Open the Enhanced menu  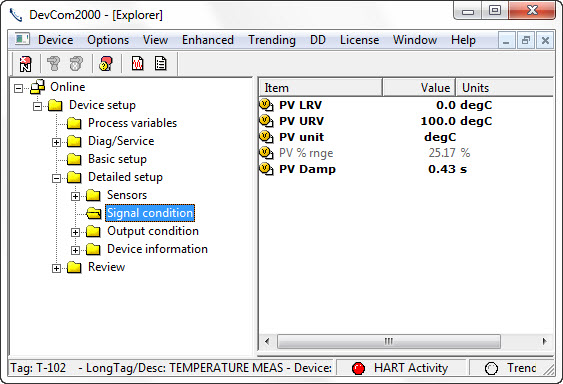point(208,40)
